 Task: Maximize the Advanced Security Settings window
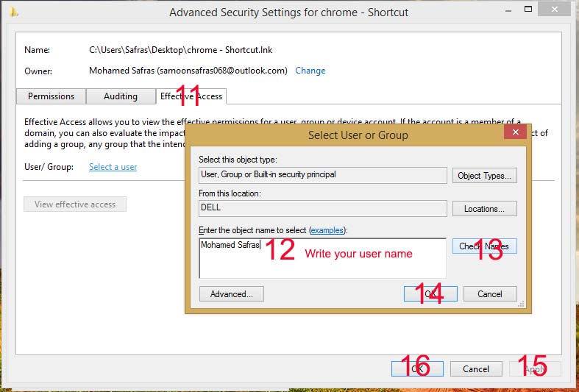pos(528,10)
